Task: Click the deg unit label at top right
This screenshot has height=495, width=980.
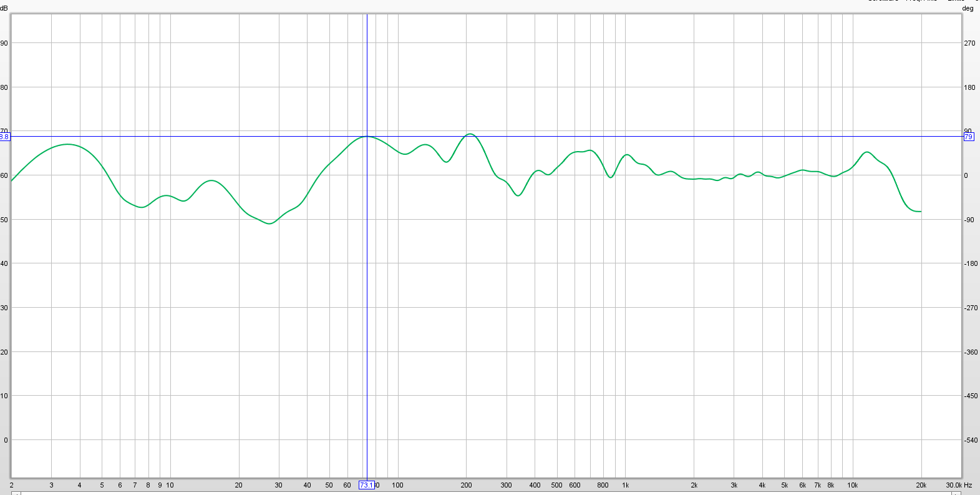Action: pyautogui.click(x=968, y=8)
